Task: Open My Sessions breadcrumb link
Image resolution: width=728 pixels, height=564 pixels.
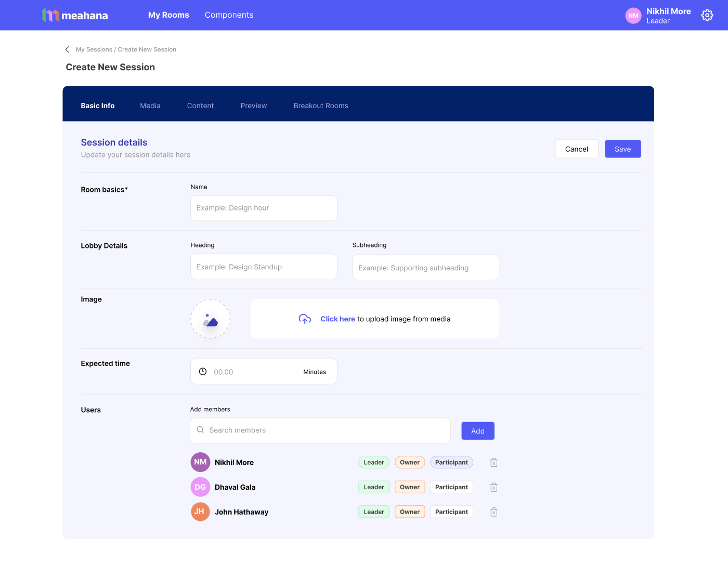Action: click(x=94, y=49)
